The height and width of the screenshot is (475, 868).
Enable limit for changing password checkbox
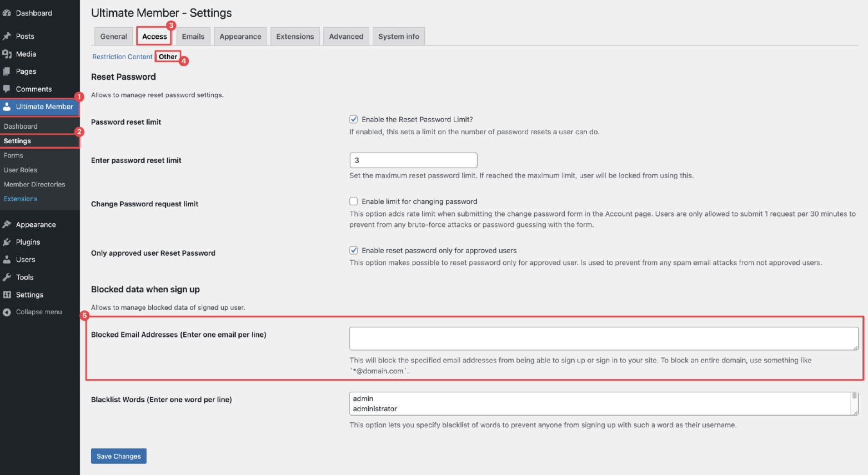353,201
